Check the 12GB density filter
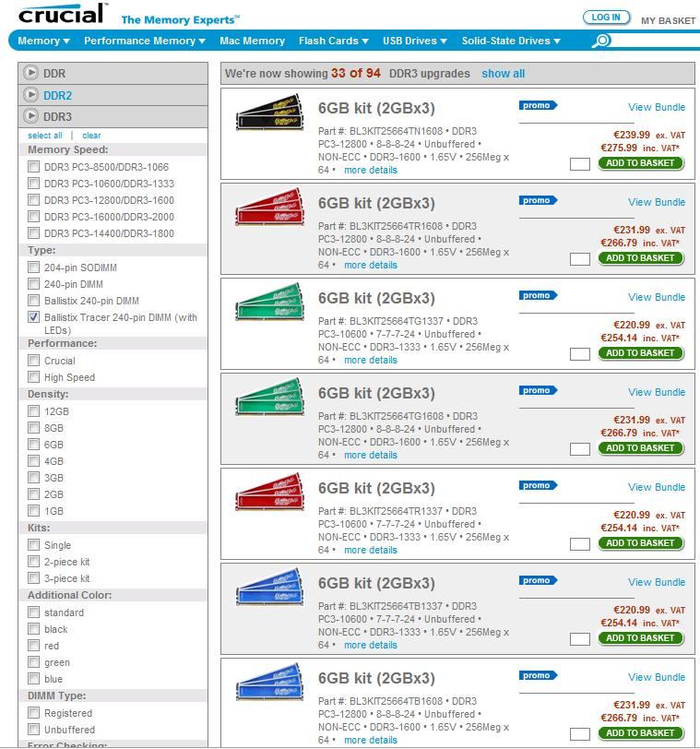700x749 pixels. (33, 410)
